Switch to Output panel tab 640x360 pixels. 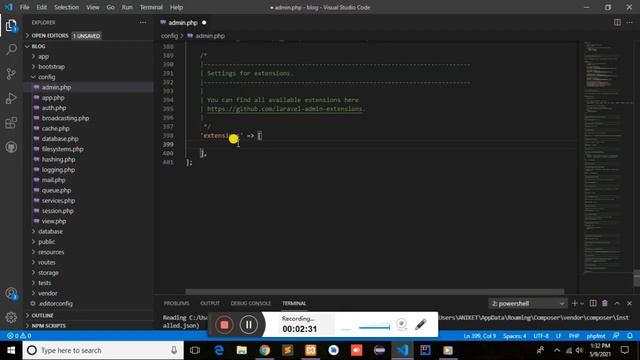click(x=210, y=303)
